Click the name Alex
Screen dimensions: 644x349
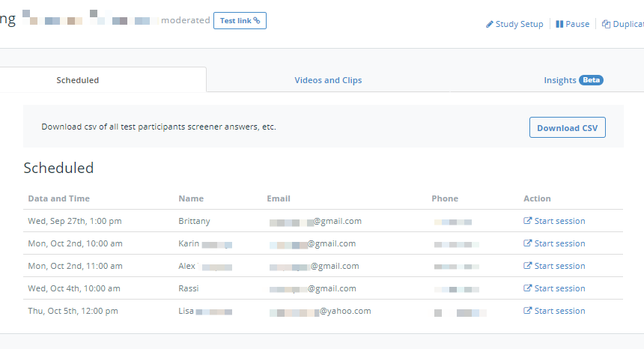[187, 267]
